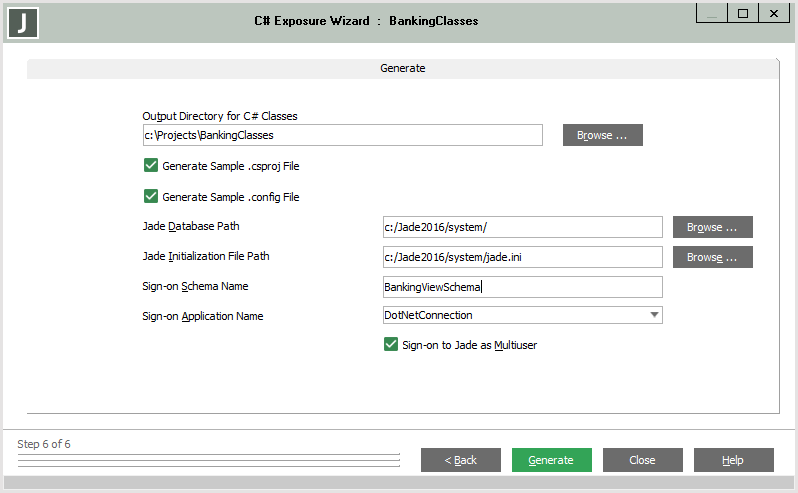This screenshot has height=493, width=798.
Task: Toggle Generate Sample .csproj File checkbox
Action: pyautogui.click(x=151, y=166)
